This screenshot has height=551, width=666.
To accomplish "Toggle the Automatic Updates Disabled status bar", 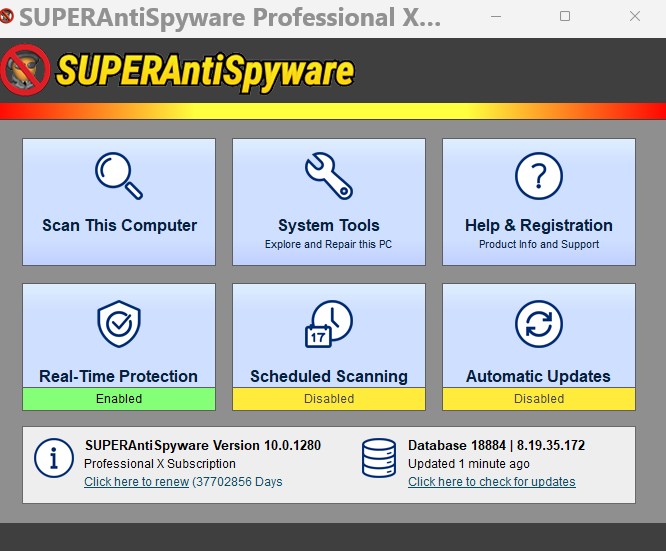I will pyautogui.click(x=538, y=398).
